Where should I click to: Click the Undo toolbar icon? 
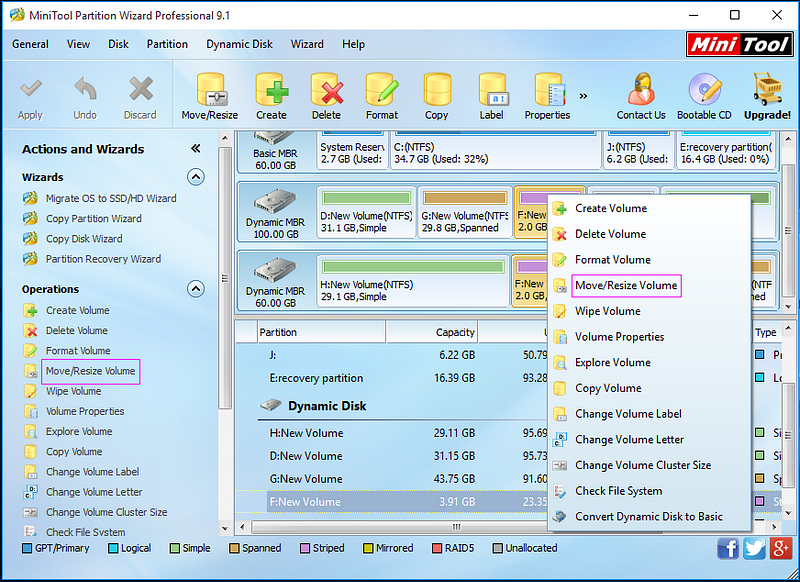[x=85, y=89]
